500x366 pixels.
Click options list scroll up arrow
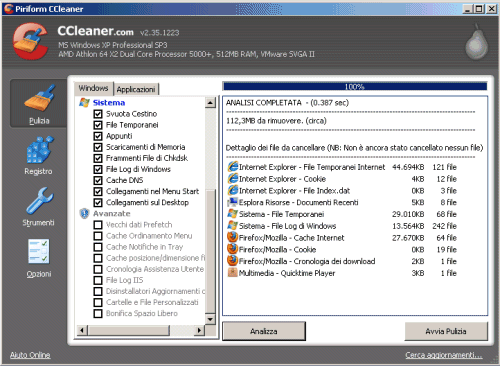point(210,103)
